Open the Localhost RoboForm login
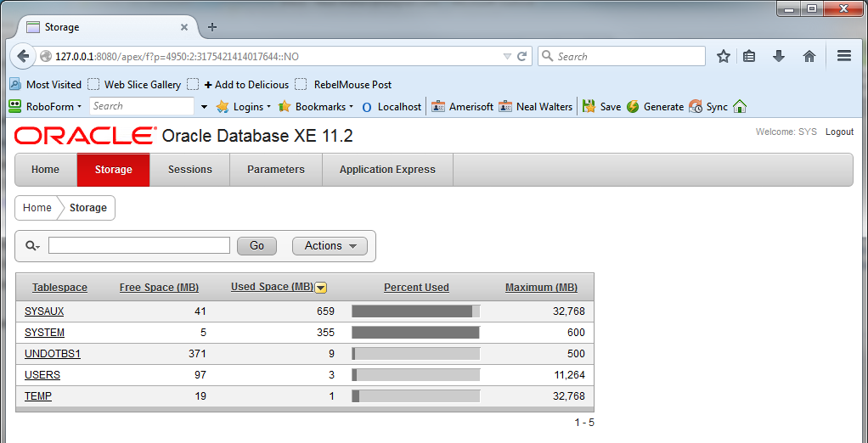This screenshot has height=443, width=868. click(x=392, y=107)
